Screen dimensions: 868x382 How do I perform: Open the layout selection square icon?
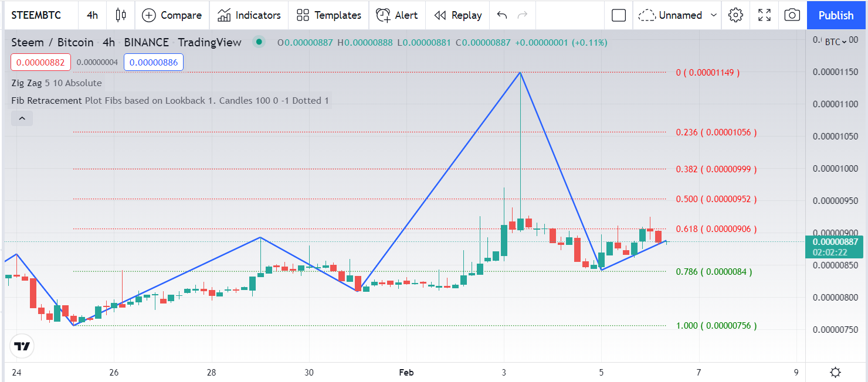(x=619, y=15)
